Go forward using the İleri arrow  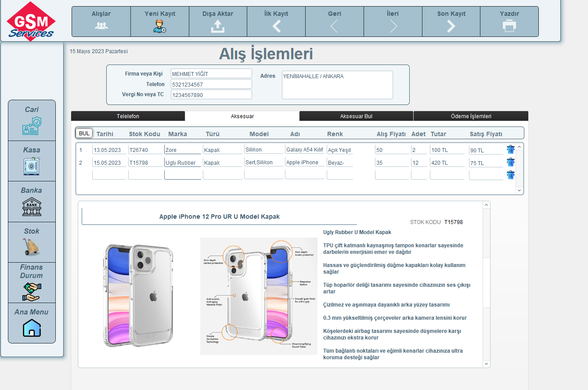click(x=393, y=26)
